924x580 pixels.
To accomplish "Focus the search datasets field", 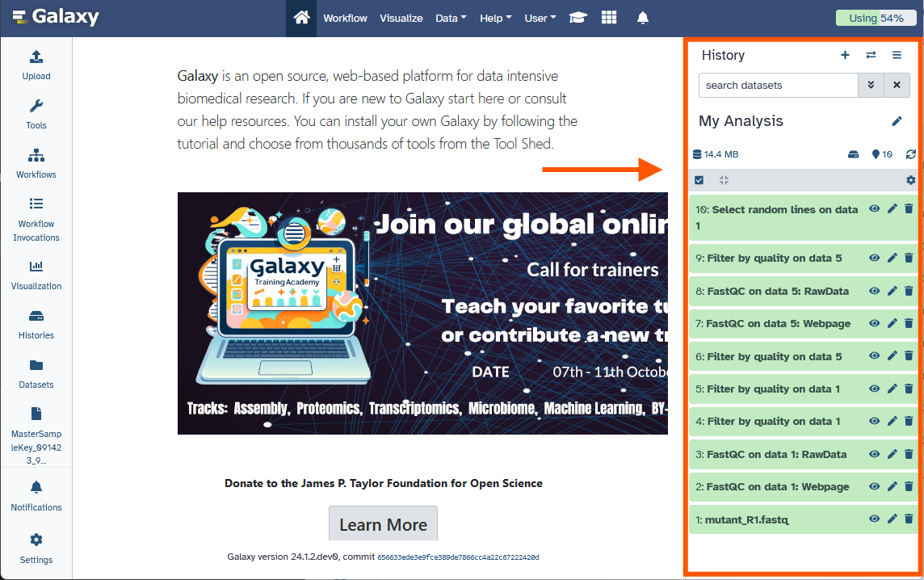I will (x=779, y=86).
